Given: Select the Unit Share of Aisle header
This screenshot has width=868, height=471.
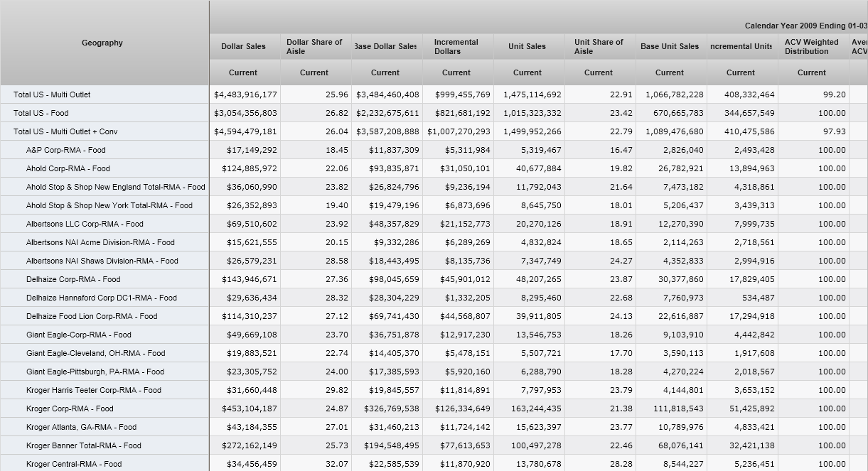Looking at the screenshot, I should [599, 47].
